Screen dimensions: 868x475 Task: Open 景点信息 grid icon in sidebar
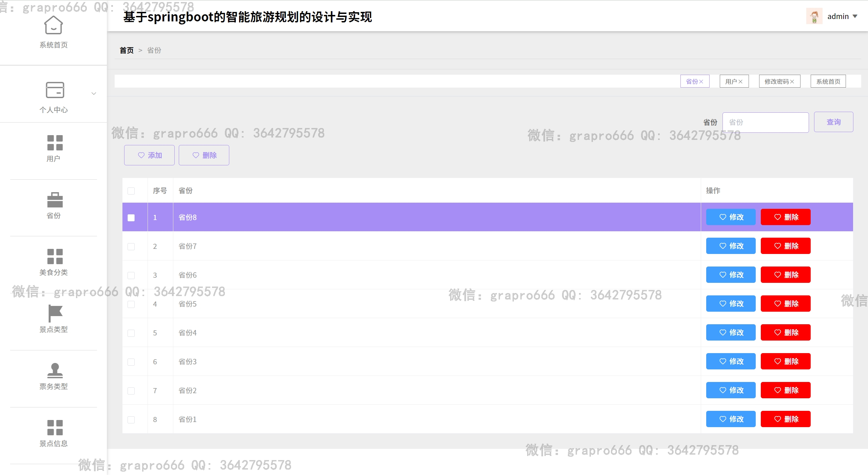tap(55, 427)
